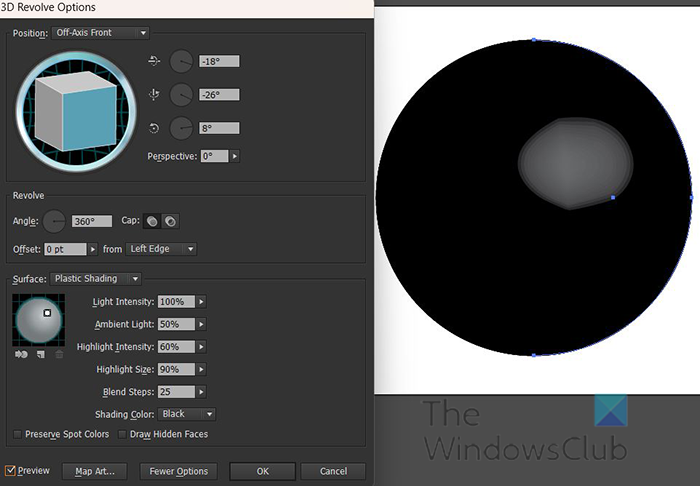This screenshot has height=486, width=700.
Task: Click the gray highlight on the sphere
Action: 575,163
